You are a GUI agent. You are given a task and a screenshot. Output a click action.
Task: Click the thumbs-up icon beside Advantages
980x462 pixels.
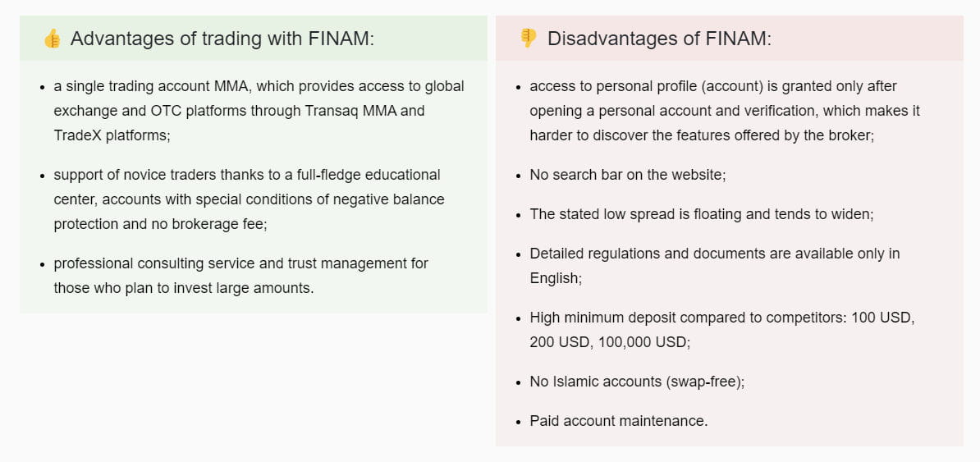click(52, 39)
